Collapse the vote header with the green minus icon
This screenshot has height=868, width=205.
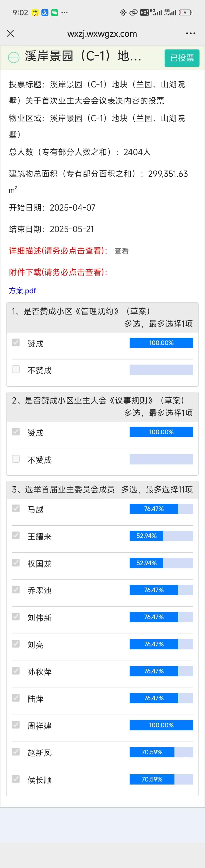(x=14, y=58)
